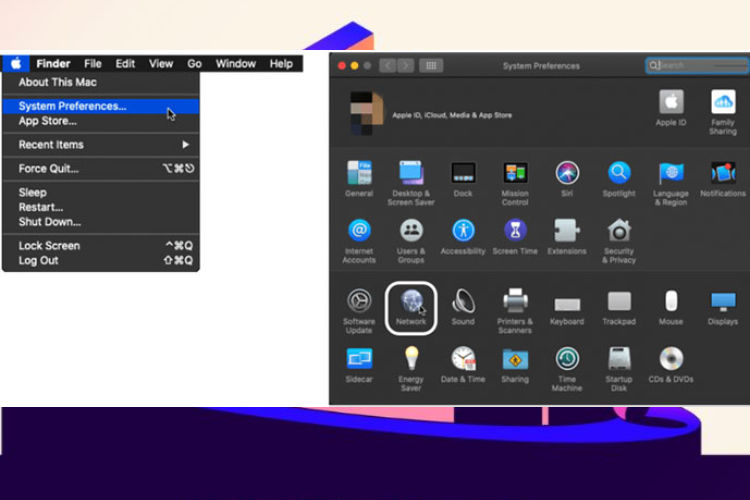750x500 pixels.
Task: Open Time Machine preferences
Action: pyautogui.click(x=567, y=368)
